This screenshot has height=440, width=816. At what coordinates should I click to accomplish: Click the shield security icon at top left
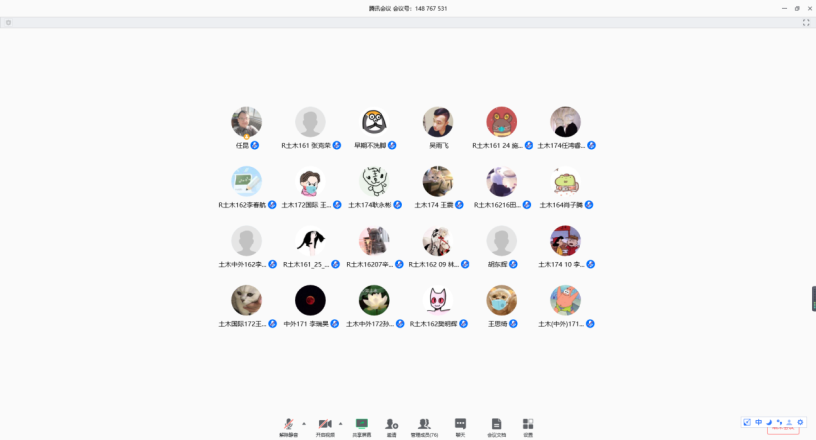pos(9,22)
